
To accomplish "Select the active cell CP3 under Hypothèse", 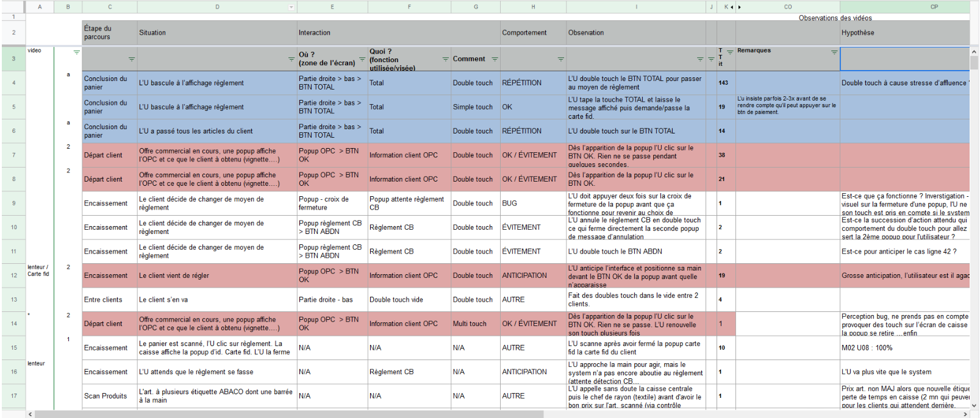I will (x=904, y=59).
